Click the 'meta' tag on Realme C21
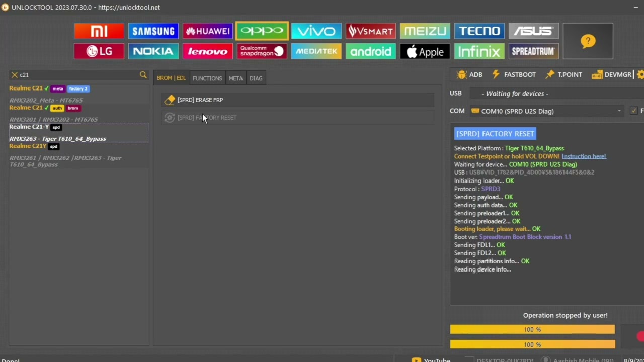644x362 pixels. (x=58, y=89)
